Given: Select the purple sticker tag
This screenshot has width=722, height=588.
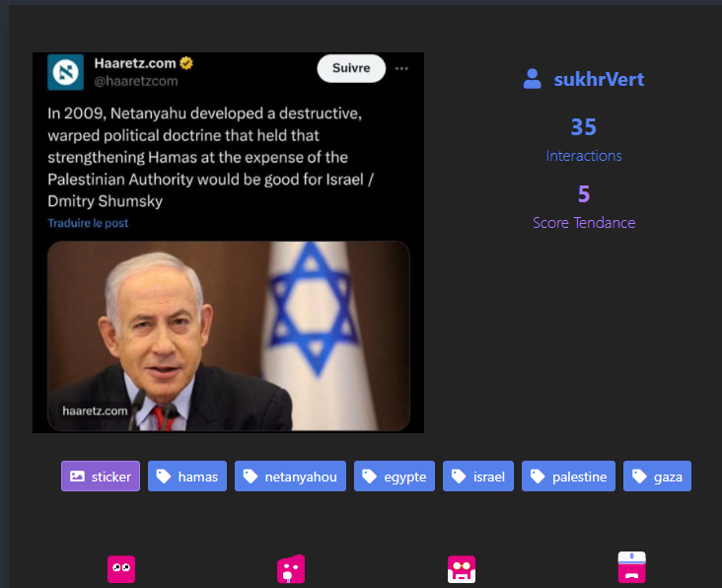Looking at the screenshot, I should [x=101, y=477].
